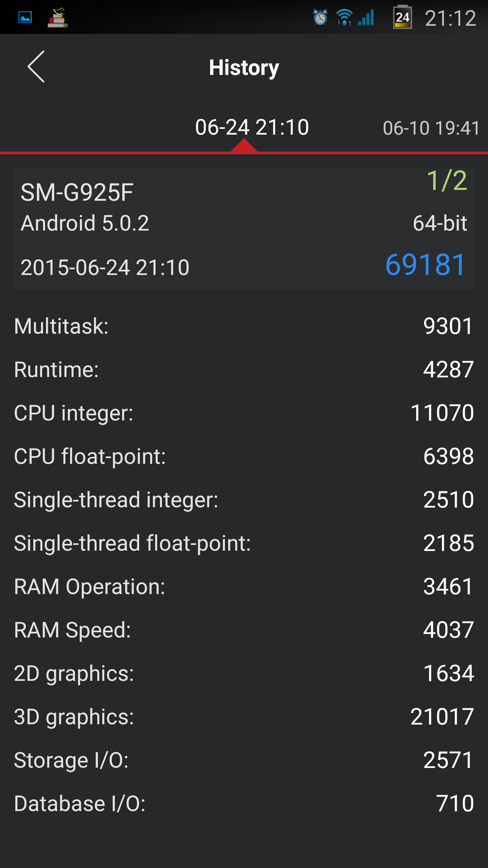488x868 pixels.
Task: Open the books app notification icon
Action: 57,18
